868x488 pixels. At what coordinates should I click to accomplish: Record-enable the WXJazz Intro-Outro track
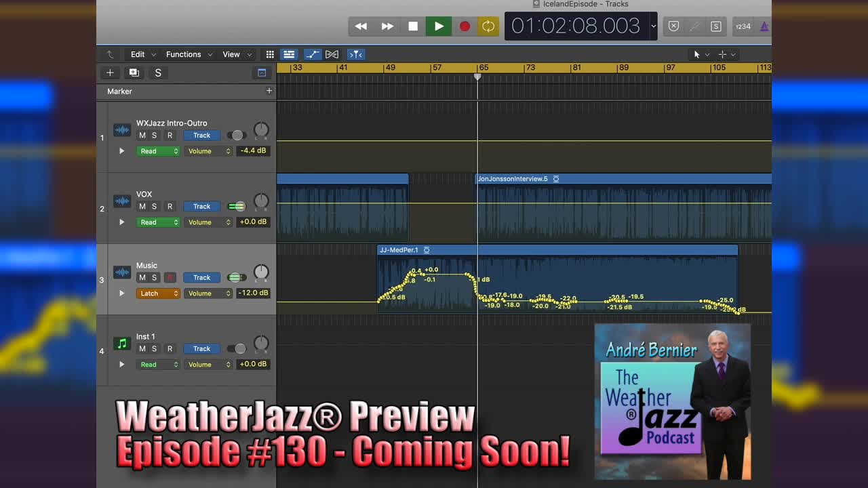point(170,136)
